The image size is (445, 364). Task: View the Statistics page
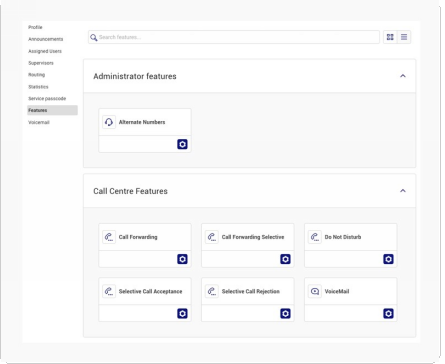point(38,87)
